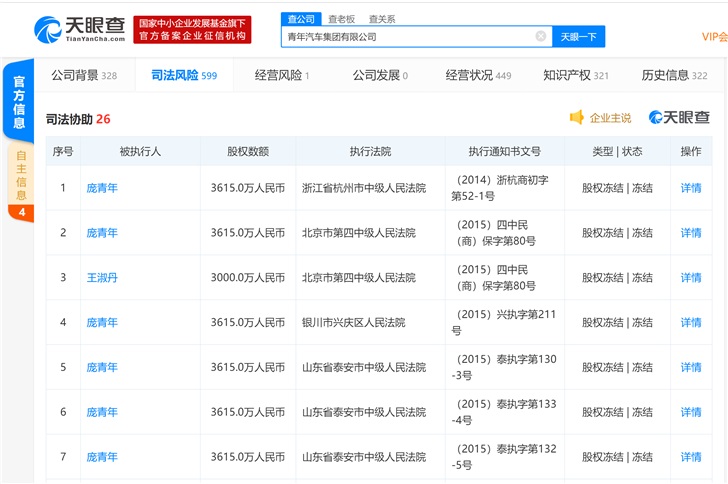View 详情 for row 7 entry
The image size is (728, 484).
(691, 457)
